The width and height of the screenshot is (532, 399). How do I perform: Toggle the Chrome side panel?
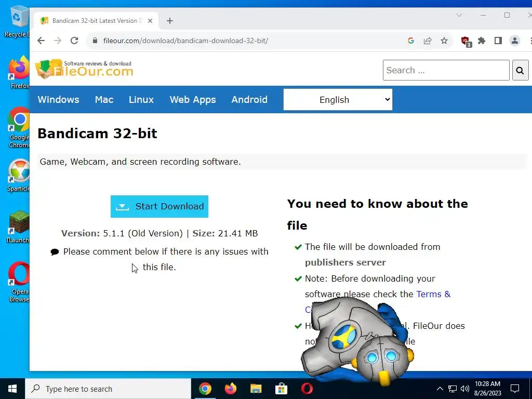click(498, 41)
